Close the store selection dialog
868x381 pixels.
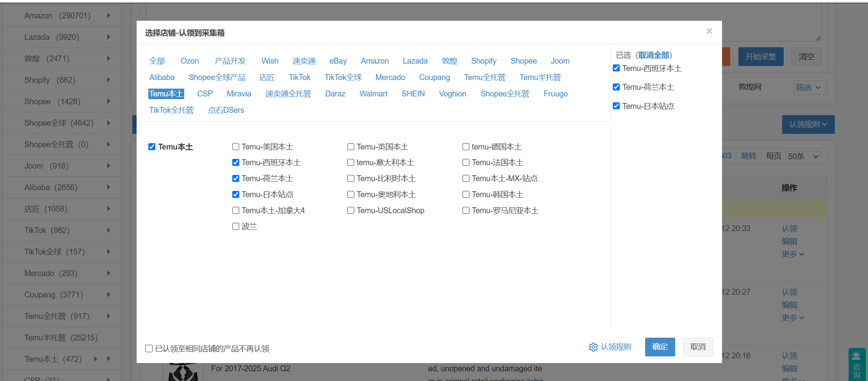click(x=709, y=31)
